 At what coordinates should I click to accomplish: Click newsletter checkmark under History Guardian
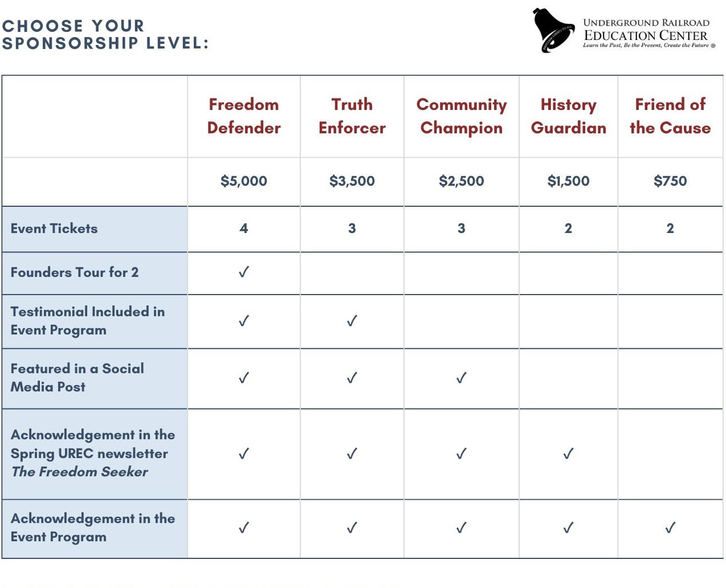[x=569, y=454]
